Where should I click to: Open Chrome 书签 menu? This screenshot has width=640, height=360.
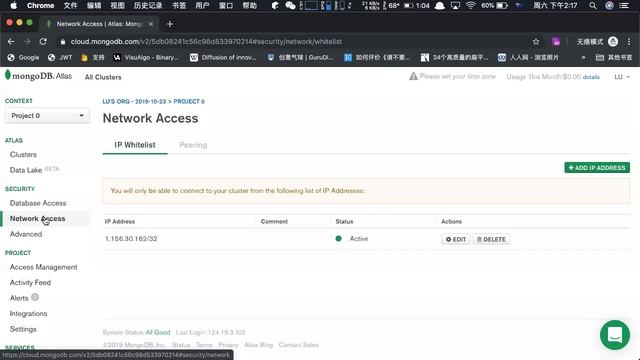pyautogui.click(x=179, y=6)
